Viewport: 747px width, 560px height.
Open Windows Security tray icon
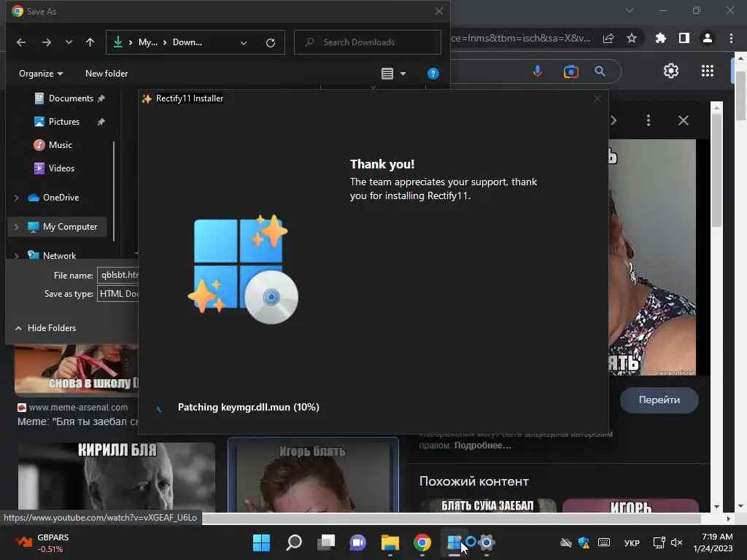tap(584, 542)
